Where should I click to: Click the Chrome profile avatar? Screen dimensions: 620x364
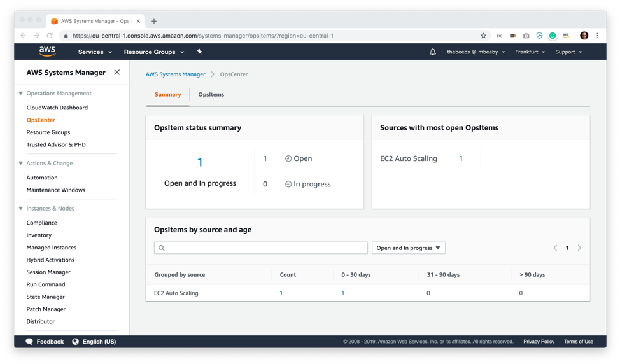click(584, 36)
